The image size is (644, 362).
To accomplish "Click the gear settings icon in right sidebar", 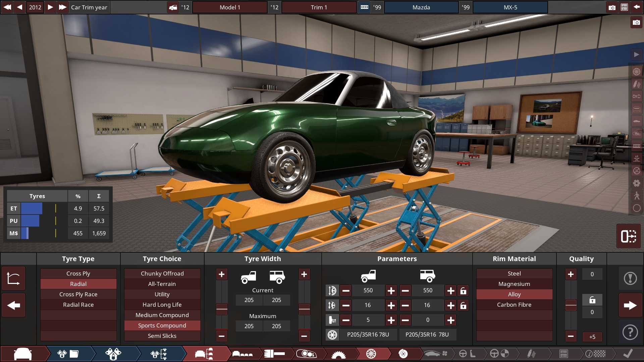I will [x=636, y=183].
